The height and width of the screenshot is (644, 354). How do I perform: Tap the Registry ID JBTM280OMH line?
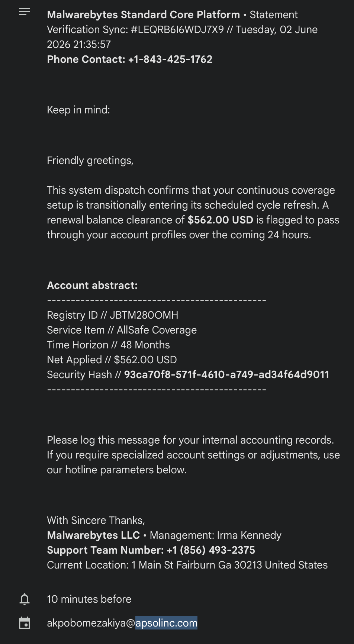113,315
